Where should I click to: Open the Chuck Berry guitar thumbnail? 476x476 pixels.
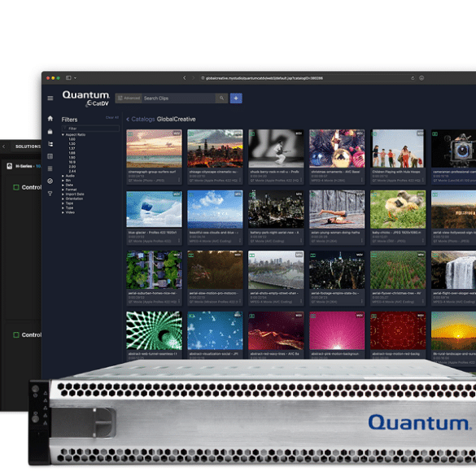[277, 148]
